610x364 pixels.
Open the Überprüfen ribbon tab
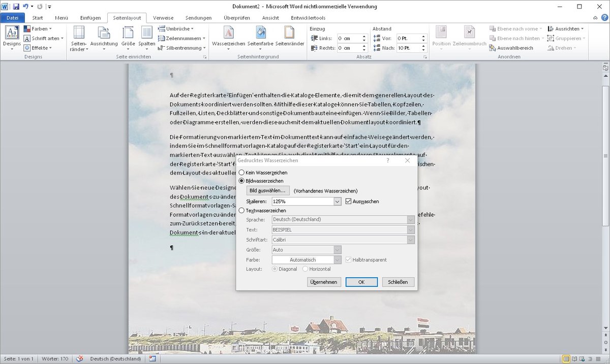(x=236, y=18)
